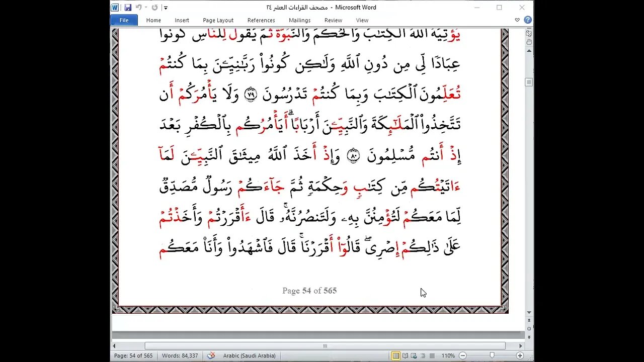Click the 'Page 54 of 565' footer text
This screenshot has height=362, width=644.
click(309, 291)
